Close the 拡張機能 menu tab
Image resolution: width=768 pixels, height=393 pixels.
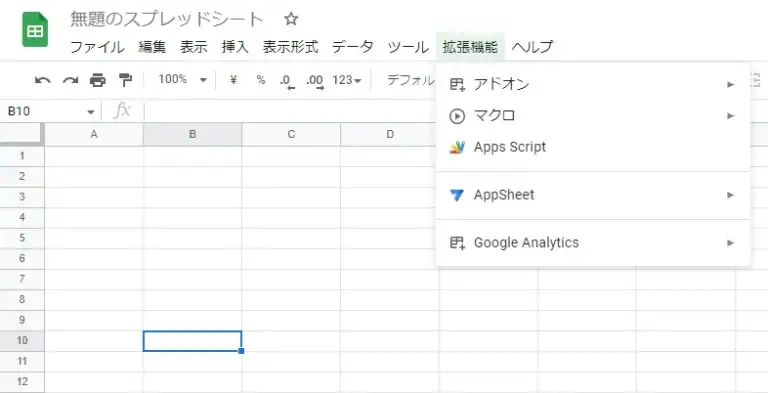click(x=470, y=47)
